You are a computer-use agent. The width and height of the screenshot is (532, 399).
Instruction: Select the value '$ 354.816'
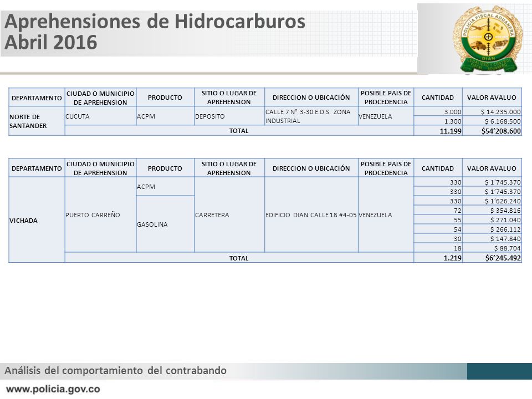pyautogui.click(x=505, y=211)
